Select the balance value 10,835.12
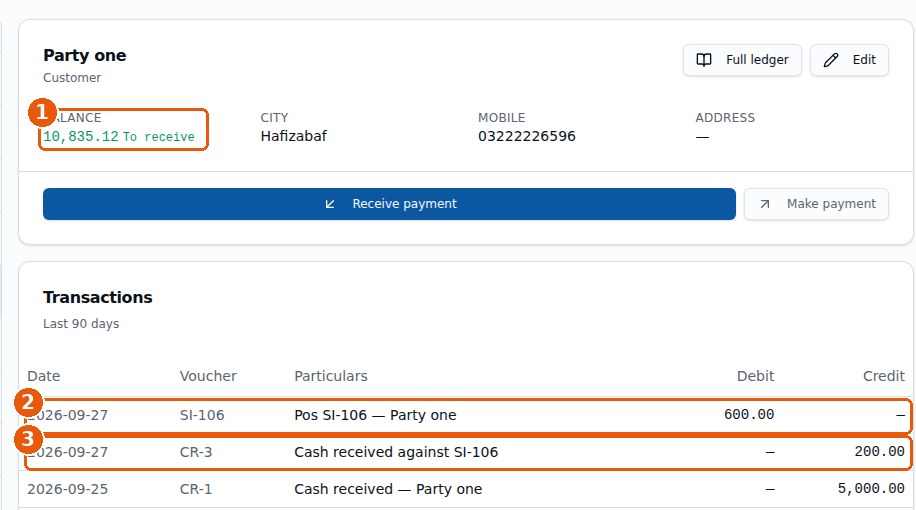 coord(81,137)
